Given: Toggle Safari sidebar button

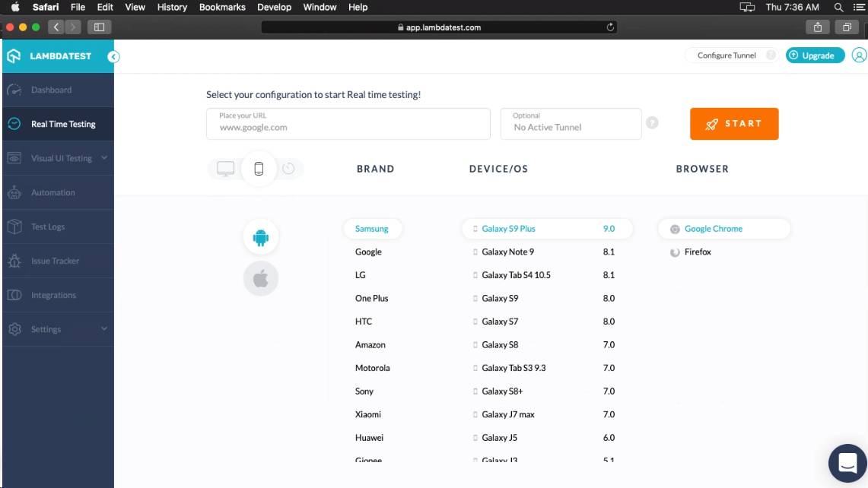Looking at the screenshot, I should pos(100,27).
